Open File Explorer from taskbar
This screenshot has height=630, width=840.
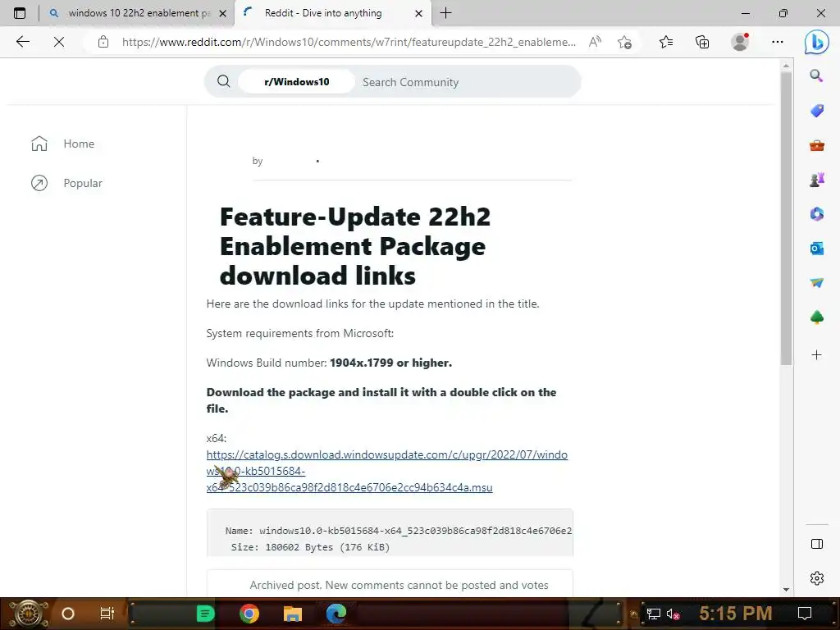click(293, 614)
